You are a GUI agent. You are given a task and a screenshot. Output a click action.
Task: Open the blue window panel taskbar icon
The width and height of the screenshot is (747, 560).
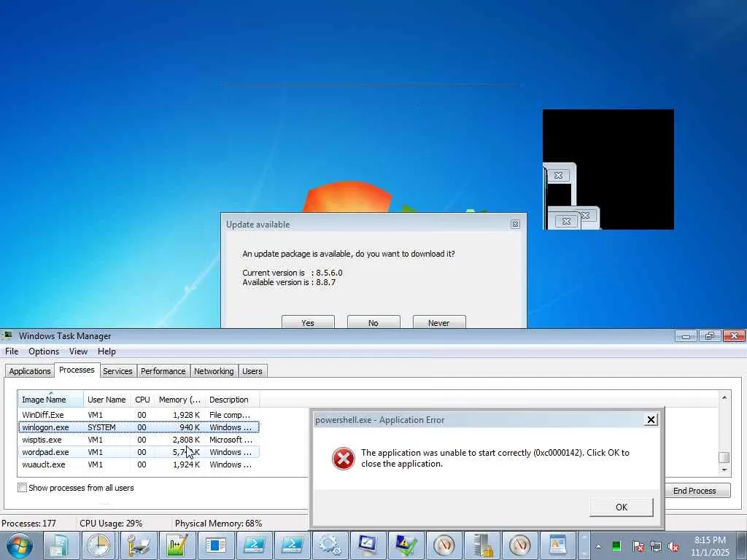coord(215,545)
